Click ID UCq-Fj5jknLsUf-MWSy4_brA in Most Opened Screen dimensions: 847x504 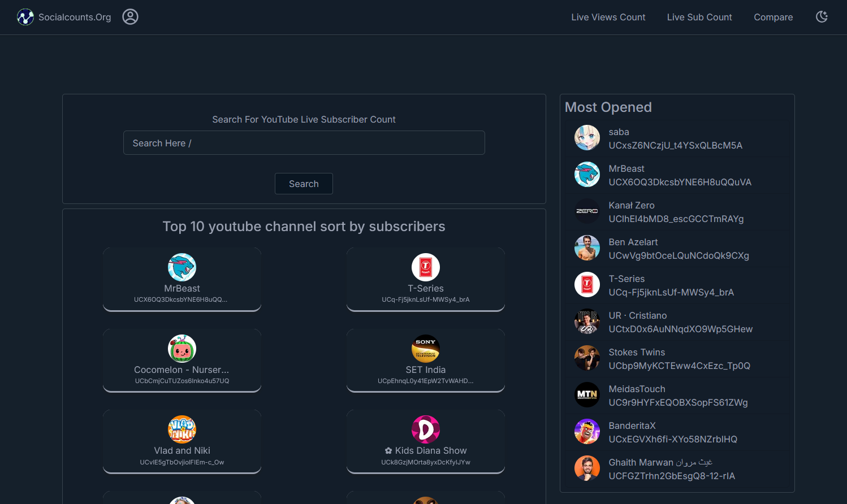(x=671, y=292)
